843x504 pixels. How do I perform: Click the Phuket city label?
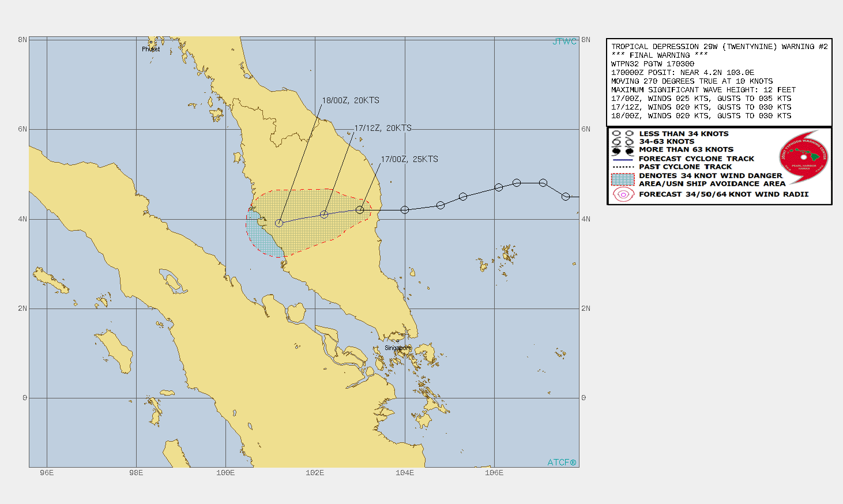151,49
